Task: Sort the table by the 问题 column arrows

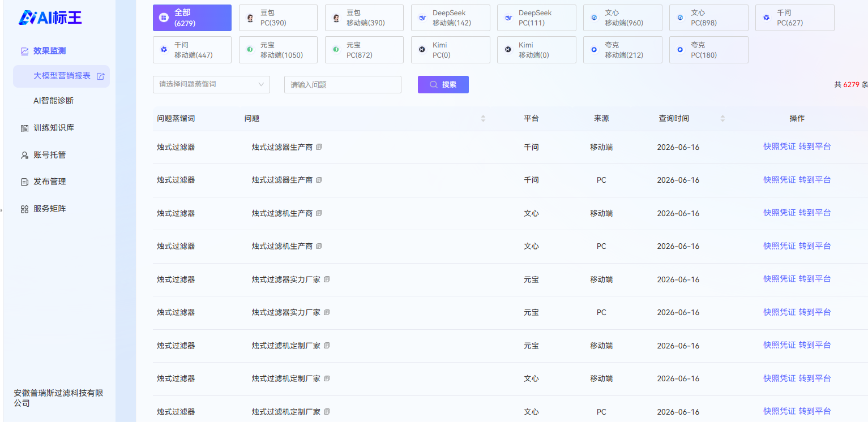Action: click(x=483, y=119)
